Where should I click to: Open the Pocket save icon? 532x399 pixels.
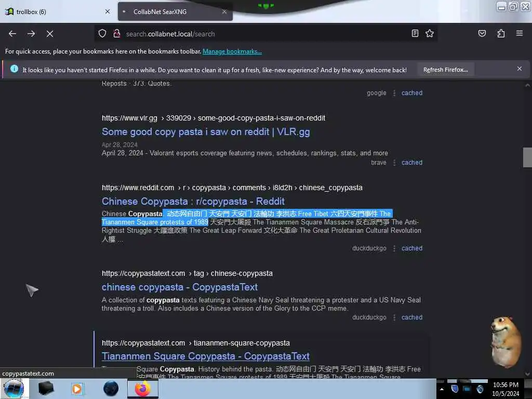tap(482, 33)
